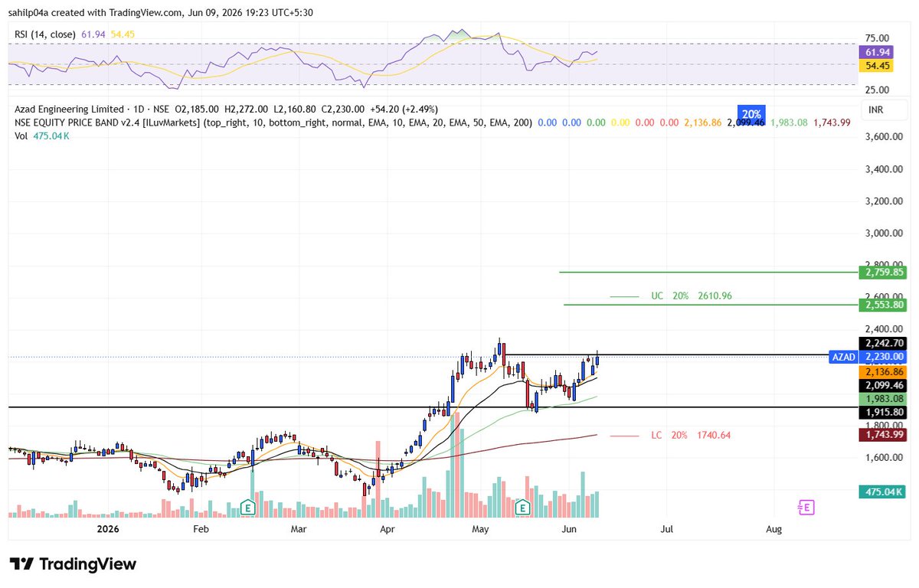Click the 1,600.00 price axis label
919x588 pixels.
pos(882,458)
